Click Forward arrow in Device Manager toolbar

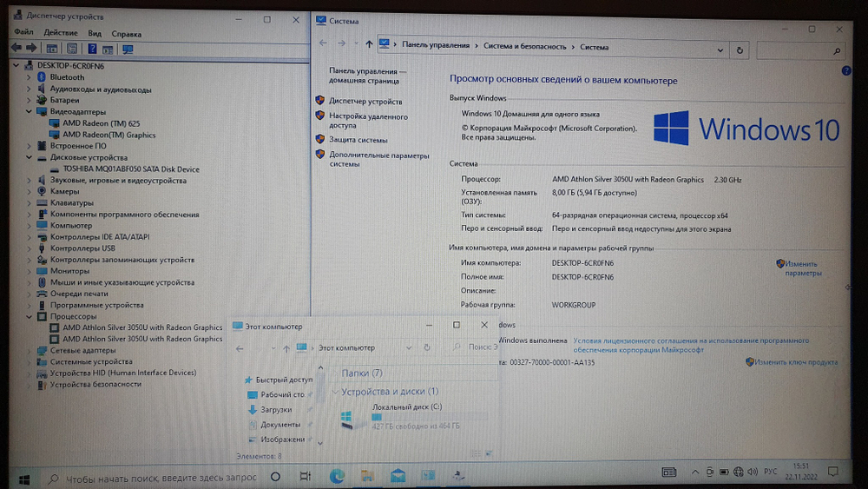click(31, 49)
